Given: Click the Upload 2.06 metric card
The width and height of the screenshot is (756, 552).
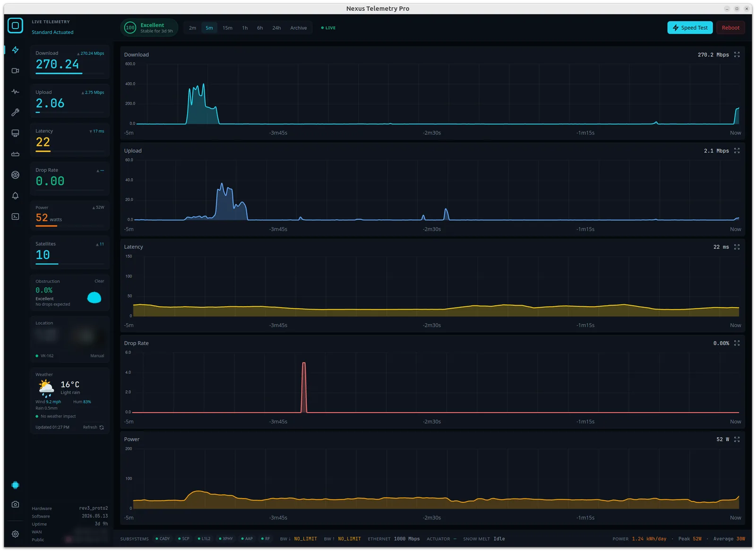Looking at the screenshot, I should 70,101.
